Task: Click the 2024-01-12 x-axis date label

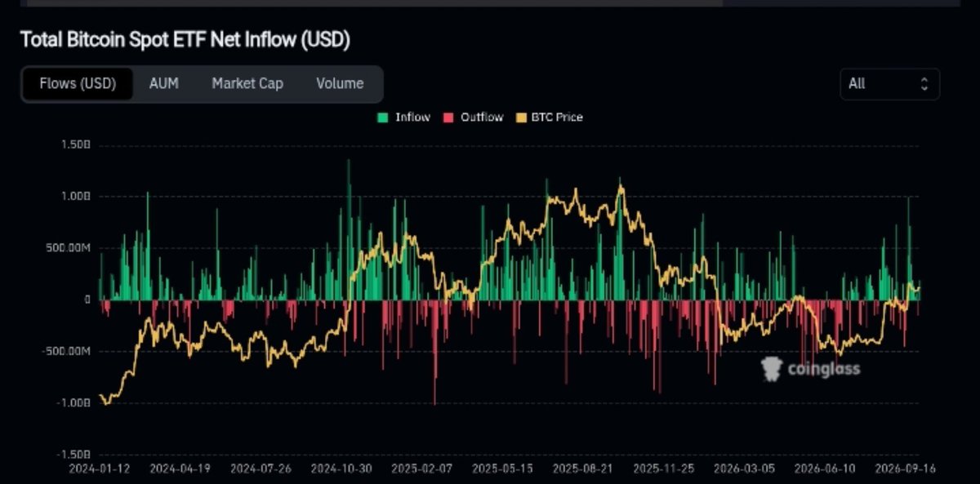Action: tap(100, 469)
